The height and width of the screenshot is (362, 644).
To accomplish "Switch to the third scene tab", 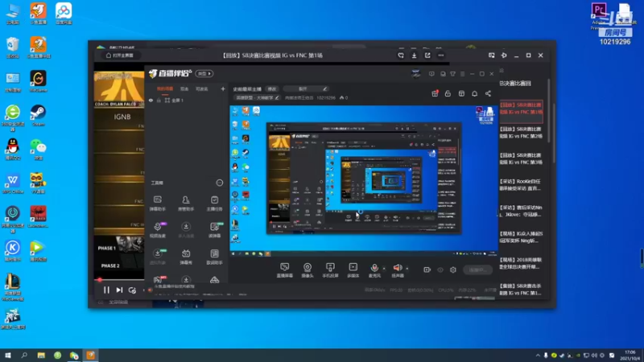I will point(201,88).
